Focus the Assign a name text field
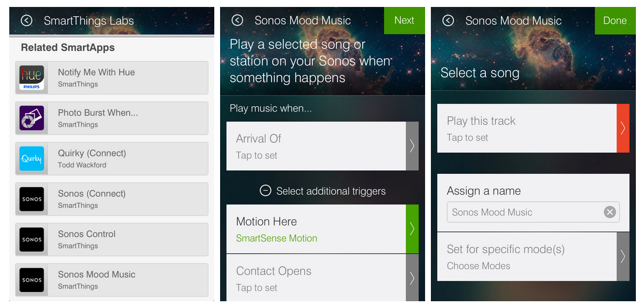Screen dimensions: 644x307 pos(533,212)
